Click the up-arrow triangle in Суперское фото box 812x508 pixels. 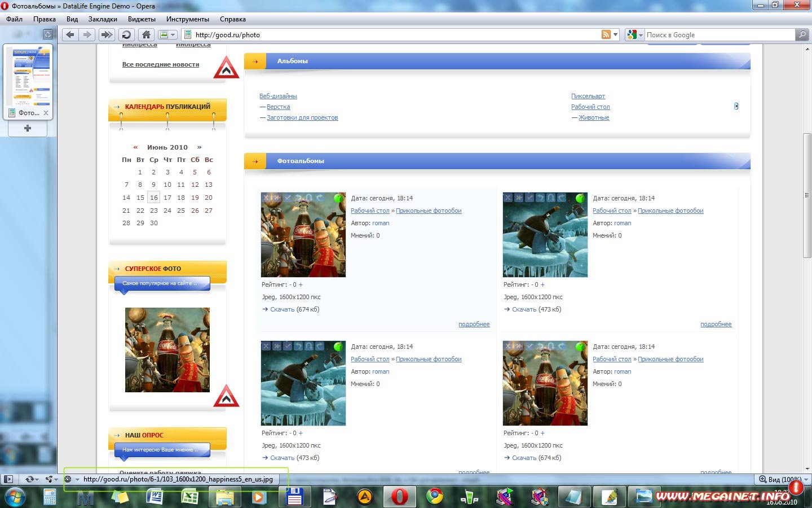pyautogui.click(x=226, y=396)
